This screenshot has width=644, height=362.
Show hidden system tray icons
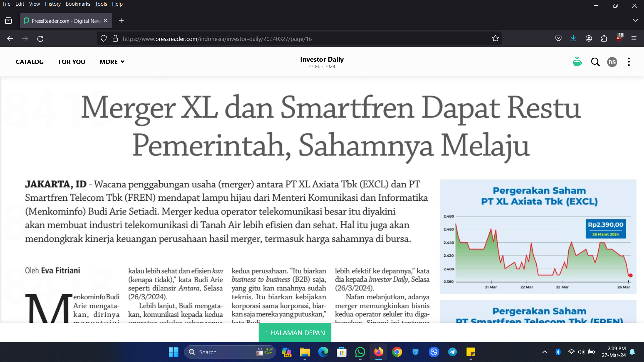coord(545,352)
